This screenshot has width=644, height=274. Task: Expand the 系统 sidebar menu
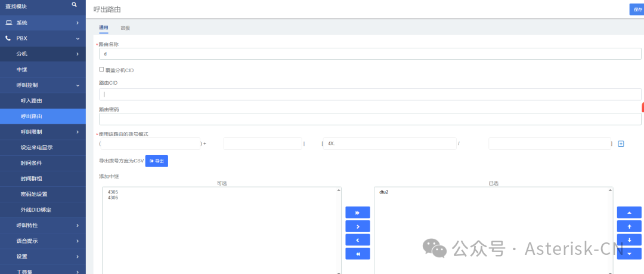[42, 23]
